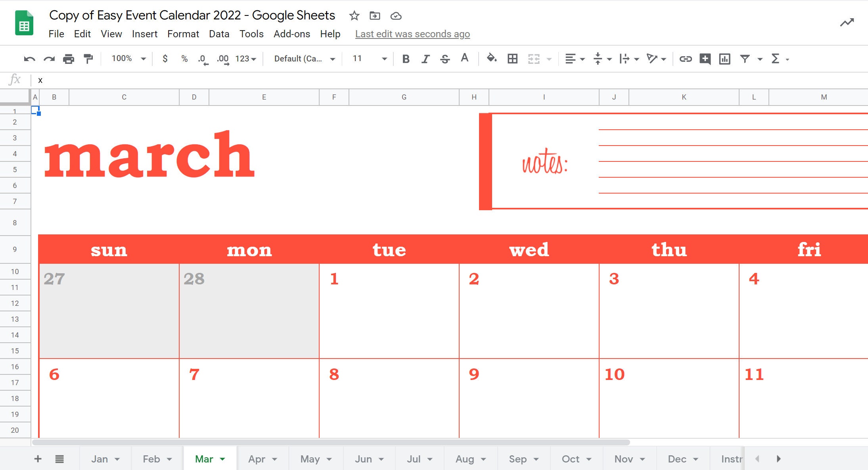Viewport: 868px width, 470px height.
Task: Print the spreadsheet
Action: [x=69, y=59]
